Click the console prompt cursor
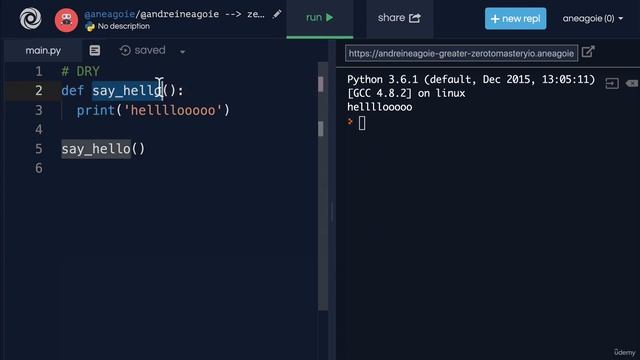This screenshot has height=360, width=640. click(x=362, y=123)
